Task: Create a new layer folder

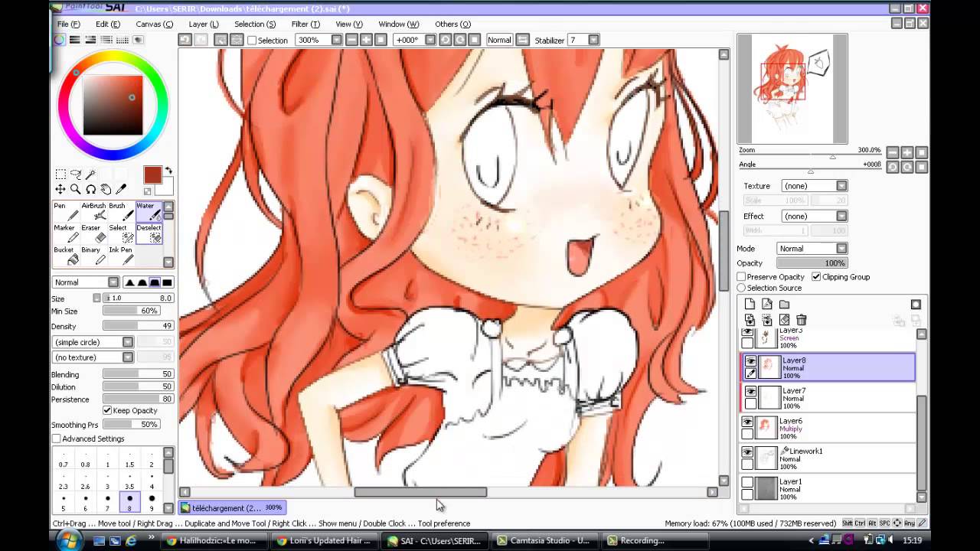Action: click(784, 305)
